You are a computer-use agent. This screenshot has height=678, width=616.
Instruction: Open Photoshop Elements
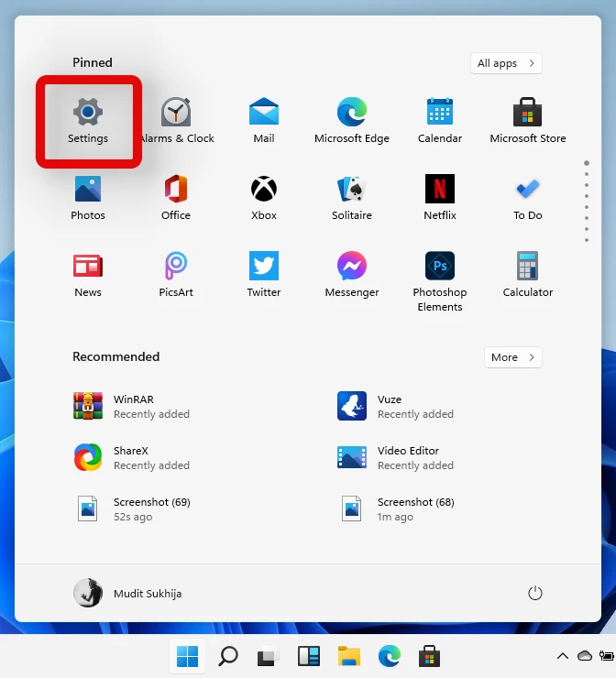tap(439, 282)
